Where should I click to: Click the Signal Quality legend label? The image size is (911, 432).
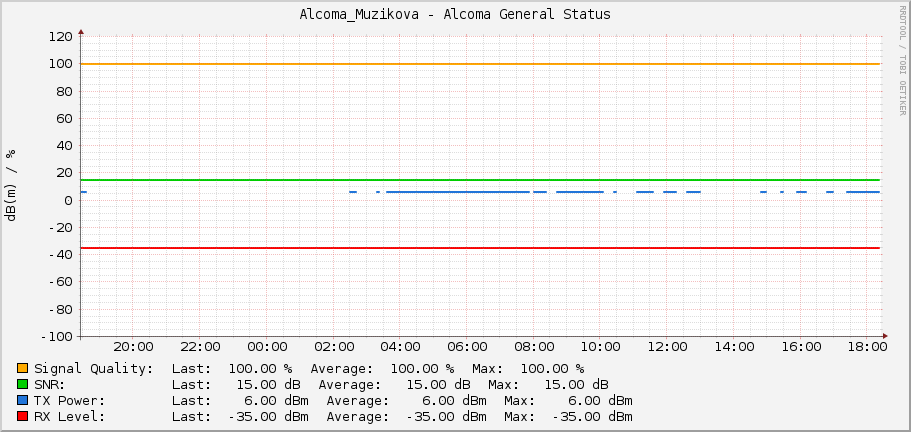point(94,369)
